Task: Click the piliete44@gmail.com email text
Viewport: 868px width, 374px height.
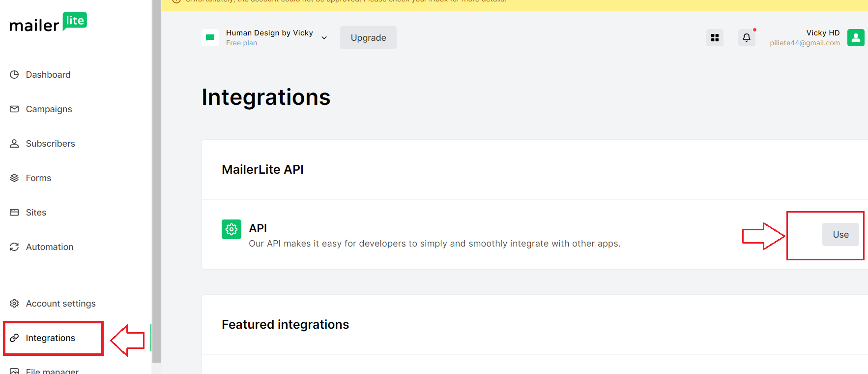Action: pos(805,43)
